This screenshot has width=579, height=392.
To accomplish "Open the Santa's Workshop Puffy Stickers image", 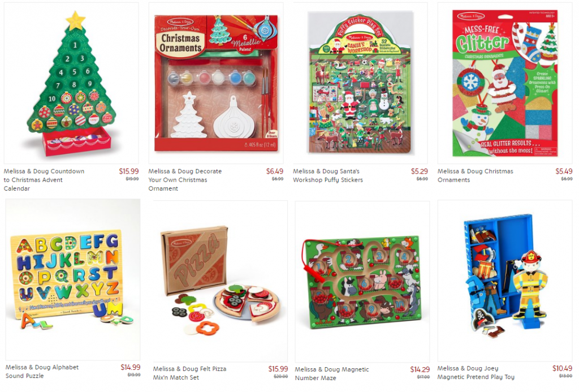I will tap(360, 83).
